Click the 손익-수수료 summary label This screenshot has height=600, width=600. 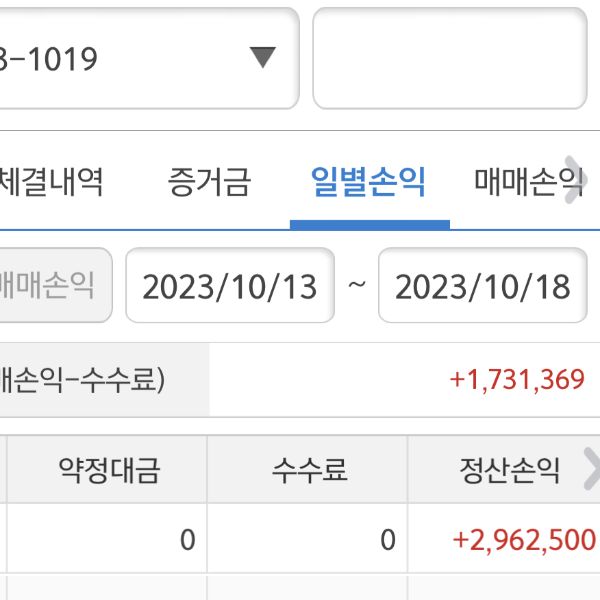[x=84, y=380]
